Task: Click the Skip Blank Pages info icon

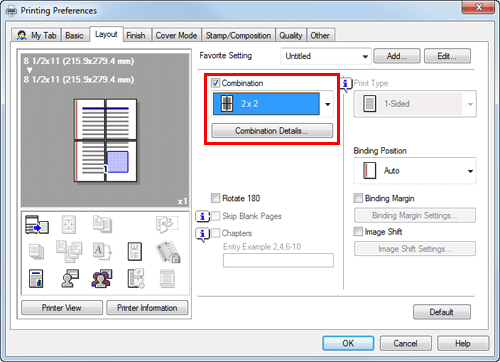Action: tap(202, 216)
